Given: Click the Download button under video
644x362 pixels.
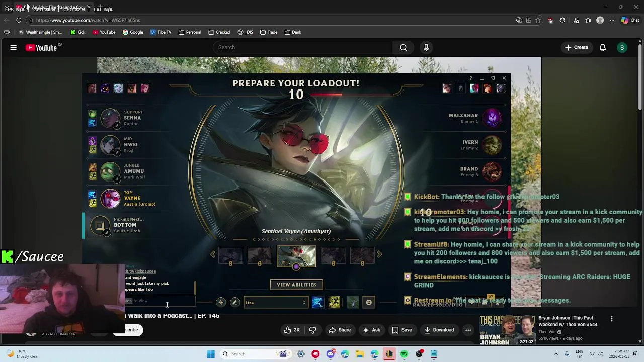Looking at the screenshot, I should coord(439,330).
